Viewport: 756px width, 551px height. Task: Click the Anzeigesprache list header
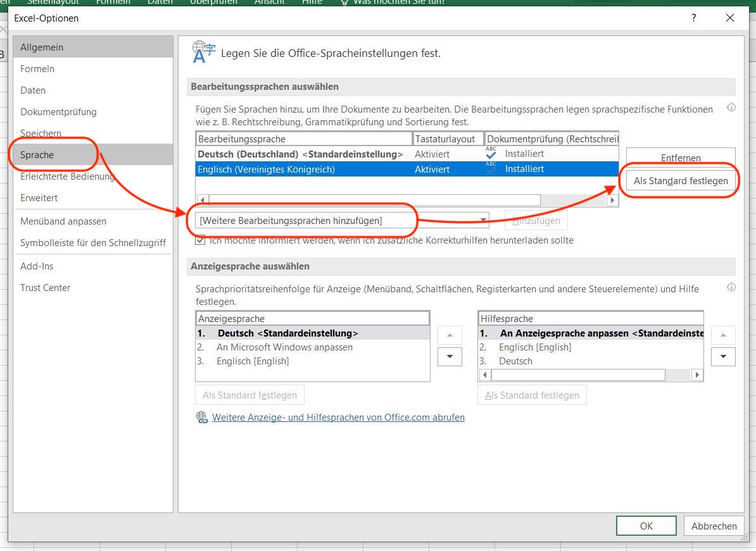(x=312, y=318)
